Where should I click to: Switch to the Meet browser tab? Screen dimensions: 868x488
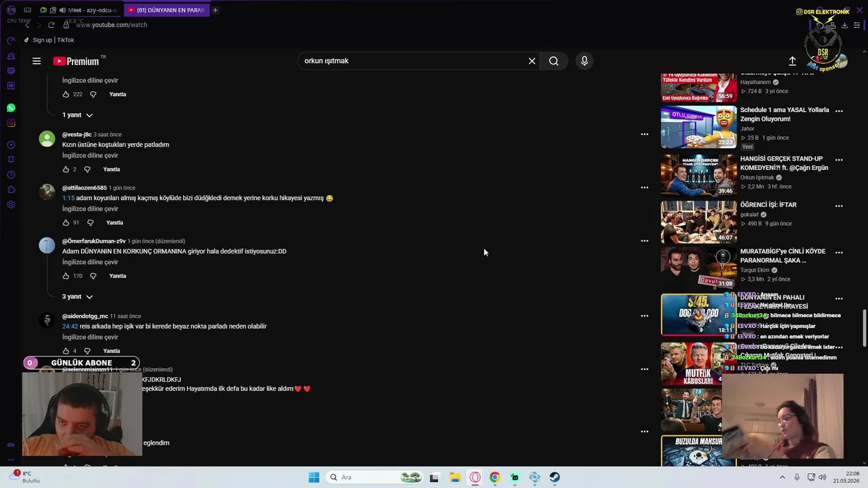(80, 10)
